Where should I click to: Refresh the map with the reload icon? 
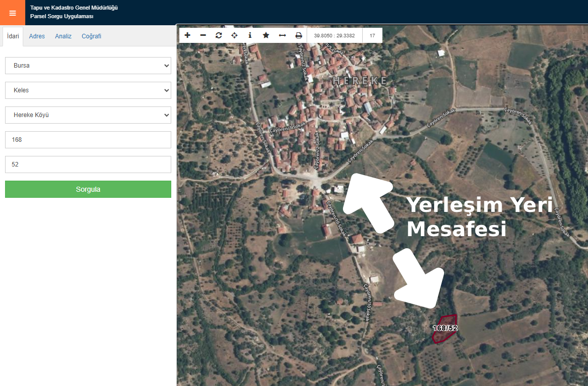[219, 35]
